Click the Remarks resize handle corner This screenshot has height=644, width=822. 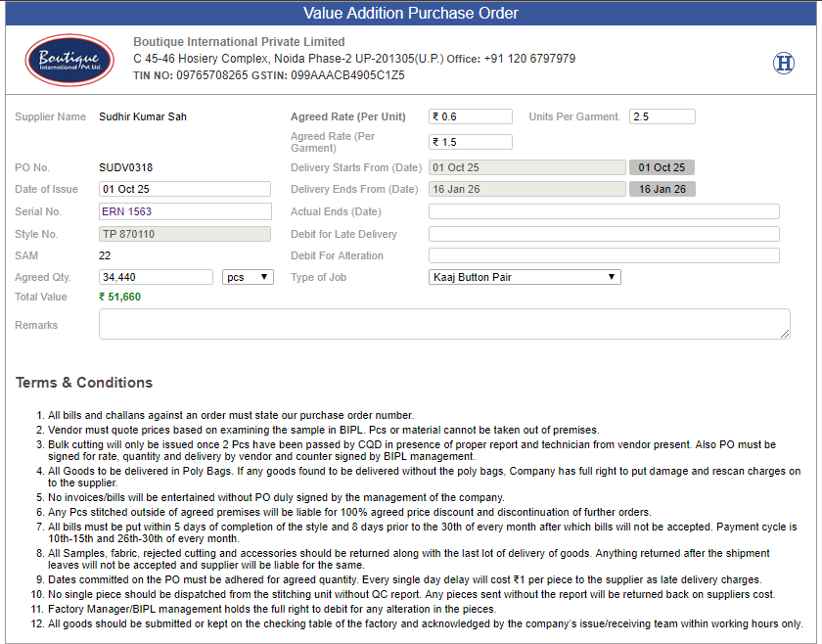(x=785, y=334)
